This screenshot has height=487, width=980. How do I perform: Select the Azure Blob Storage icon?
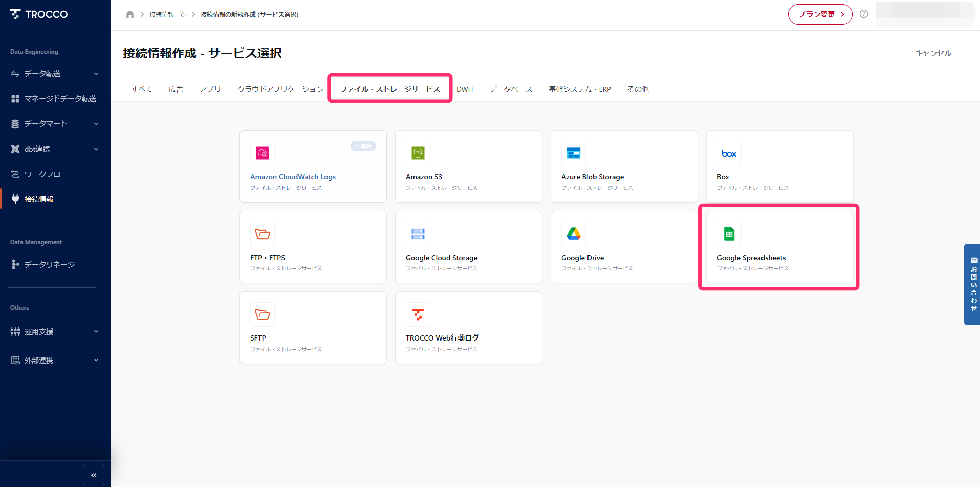pos(573,153)
